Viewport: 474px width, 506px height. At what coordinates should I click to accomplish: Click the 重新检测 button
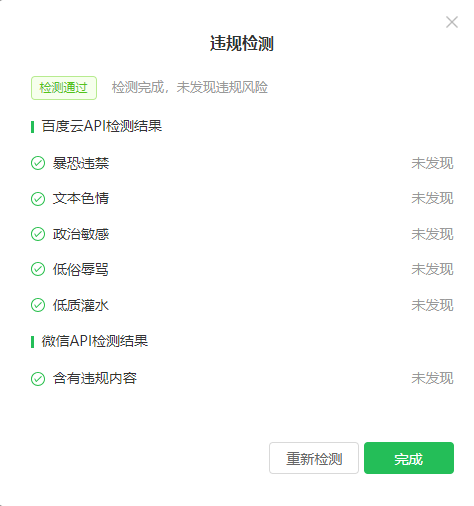[x=314, y=458]
